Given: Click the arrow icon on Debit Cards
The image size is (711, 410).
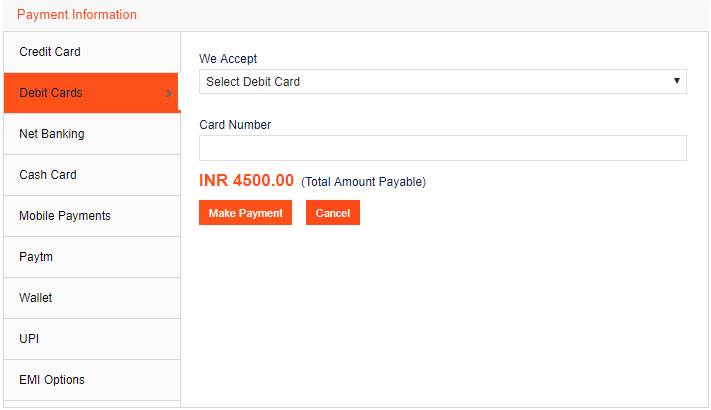Looking at the screenshot, I should [x=169, y=94].
